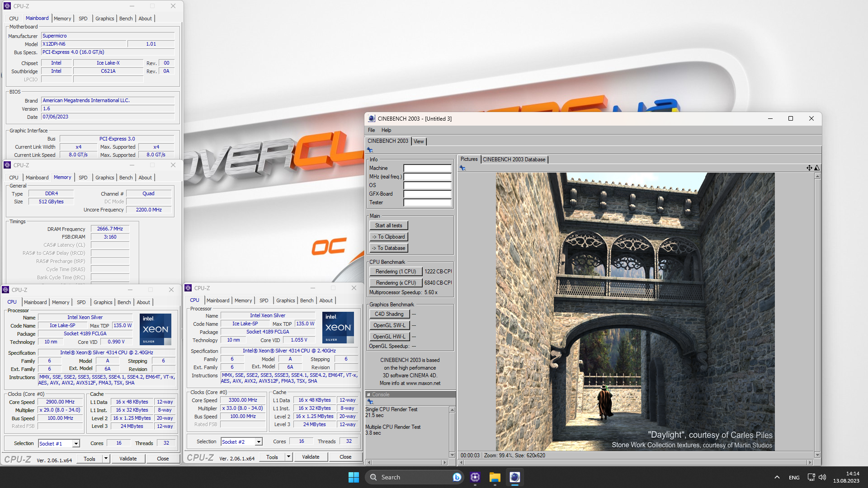The width and height of the screenshot is (868, 488).
Task: Click the triangle icon above the picture scrollbar
Action: (817, 168)
